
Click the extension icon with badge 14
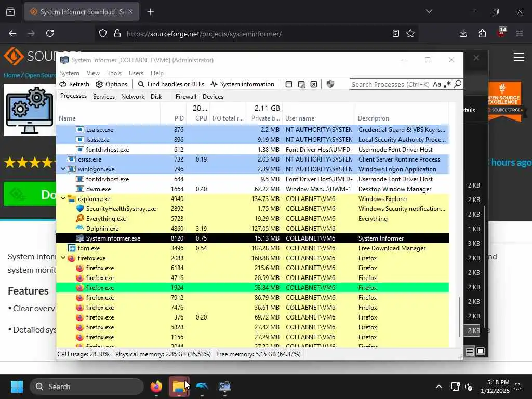pos(501,33)
